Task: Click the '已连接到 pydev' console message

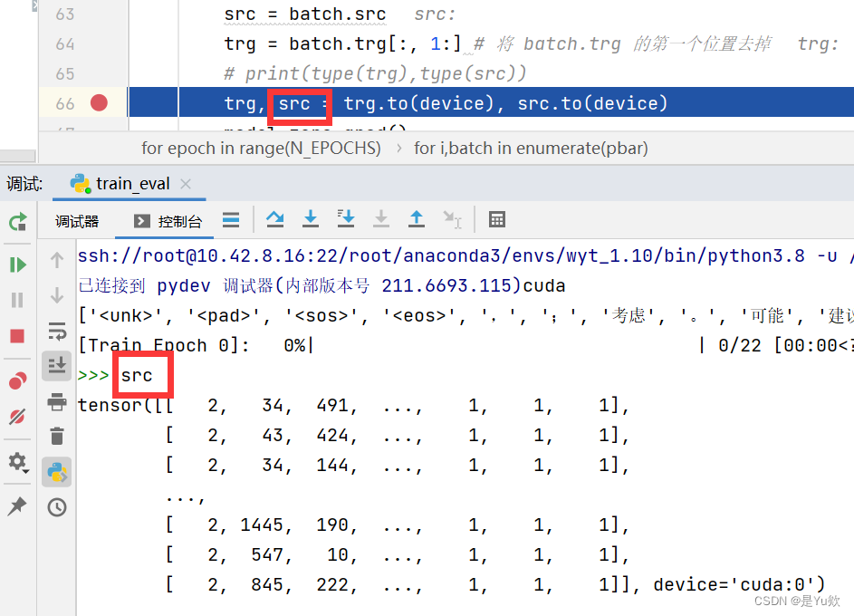Action: [x=321, y=285]
